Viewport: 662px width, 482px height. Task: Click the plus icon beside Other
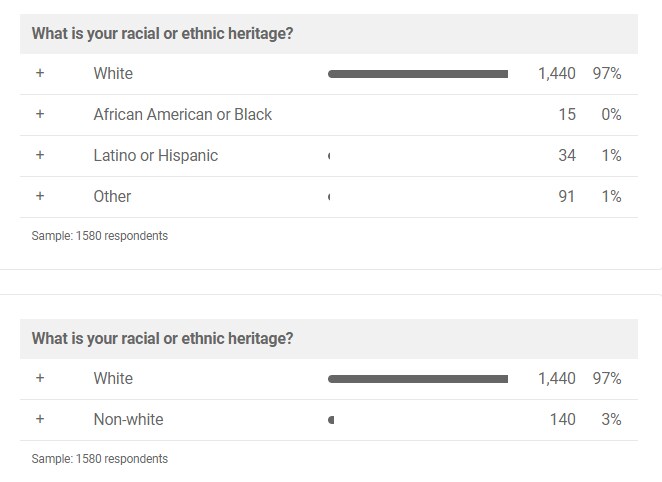click(x=40, y=196)
